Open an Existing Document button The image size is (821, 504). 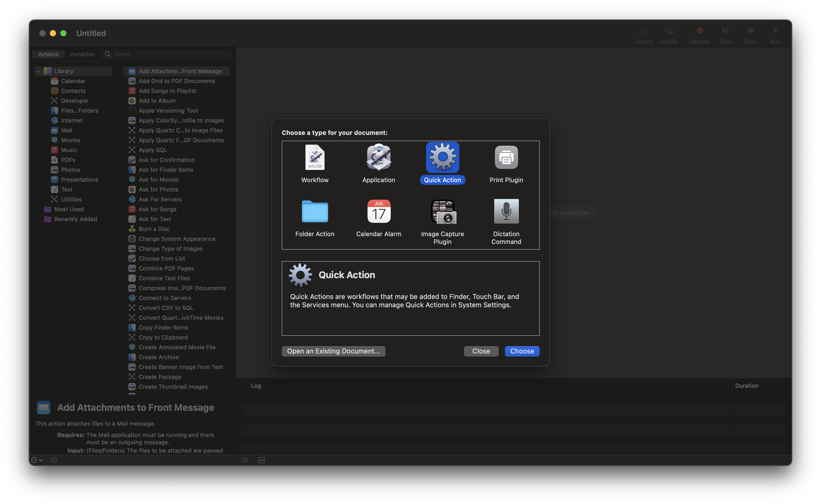point(333,351)
